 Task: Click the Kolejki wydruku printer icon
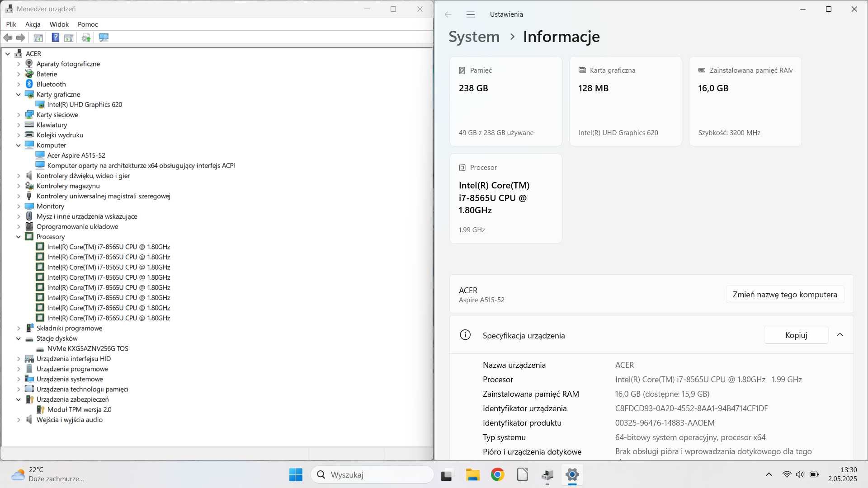[x=29, y=135]
